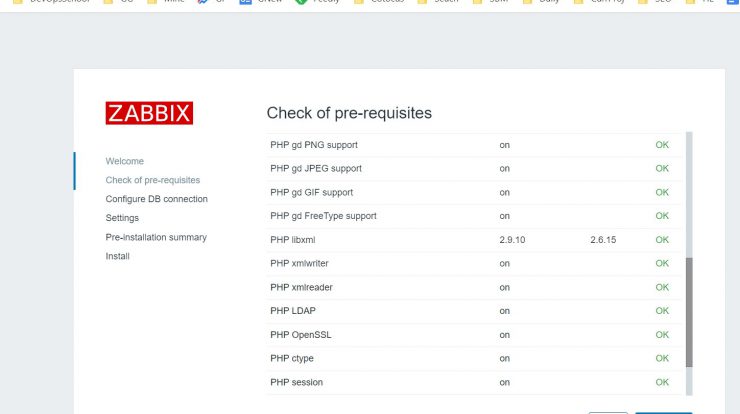Click the Check of pre-requisites heading
Image resolution: width=740 pixels, height=414 pixels.
pos(349,113)
